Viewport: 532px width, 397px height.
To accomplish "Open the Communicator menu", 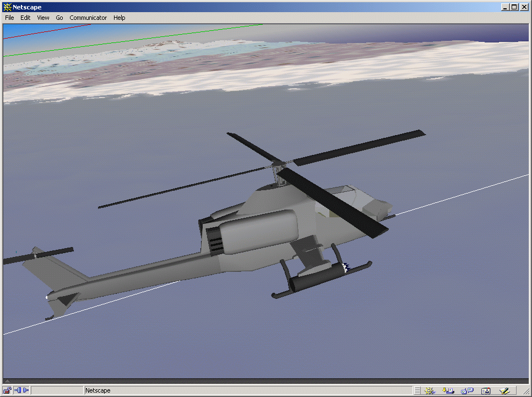I will [88, 18].
